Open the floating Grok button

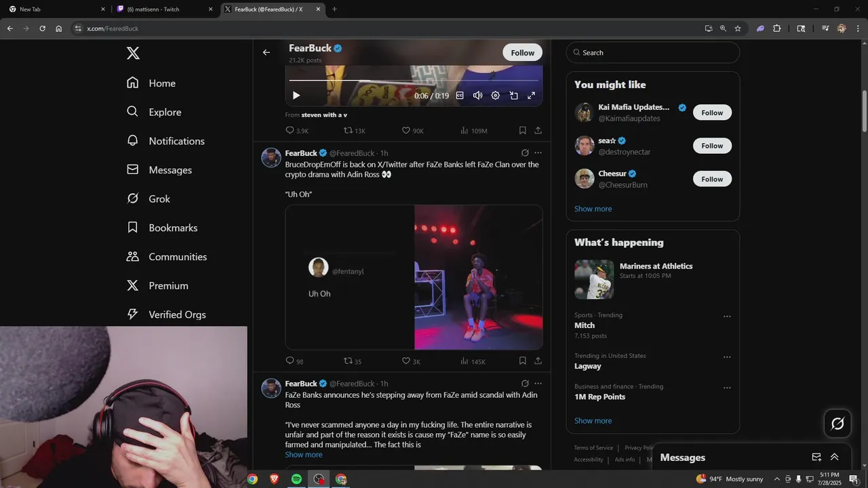(x=837, y=424)
